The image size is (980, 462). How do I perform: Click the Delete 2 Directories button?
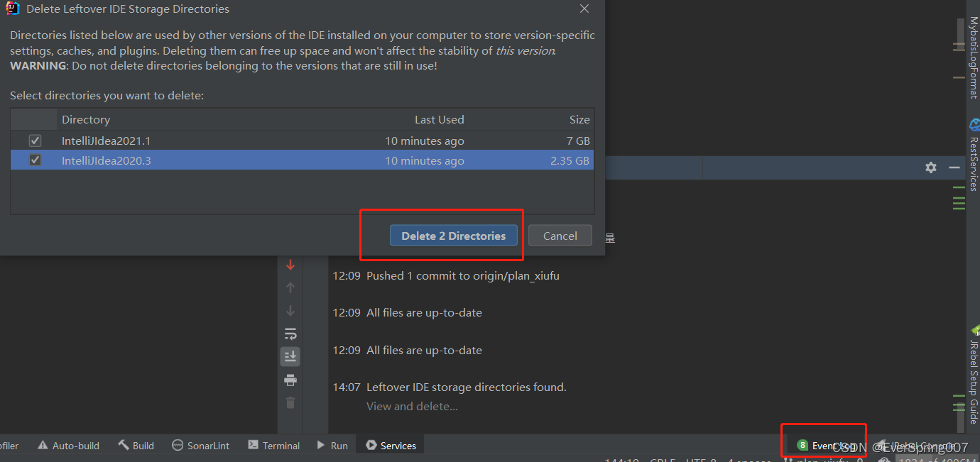point(453,236)
